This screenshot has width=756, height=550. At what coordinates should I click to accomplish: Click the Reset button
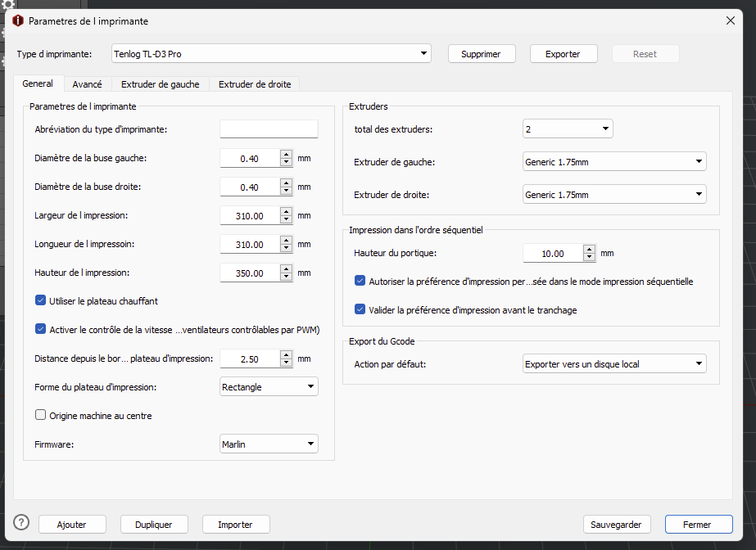pyautogui.click(x=645, y=54)
